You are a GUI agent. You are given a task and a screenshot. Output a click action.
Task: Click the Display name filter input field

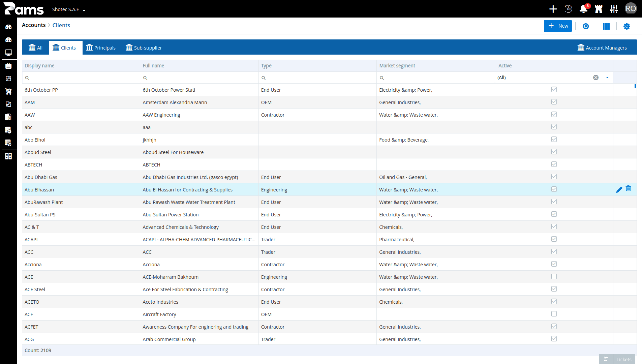(81, 78)
